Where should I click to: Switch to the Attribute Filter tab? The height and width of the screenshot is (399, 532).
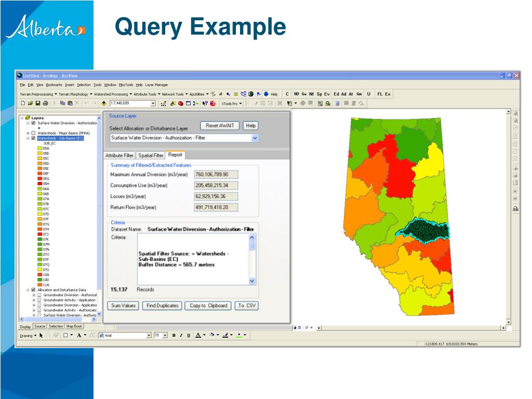119,155
